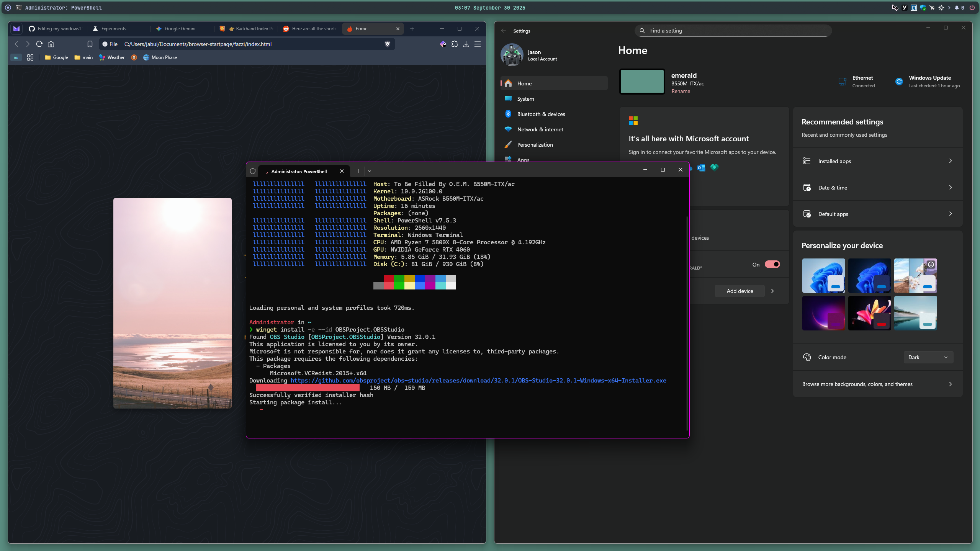Click the Add device button

[739, 291]
